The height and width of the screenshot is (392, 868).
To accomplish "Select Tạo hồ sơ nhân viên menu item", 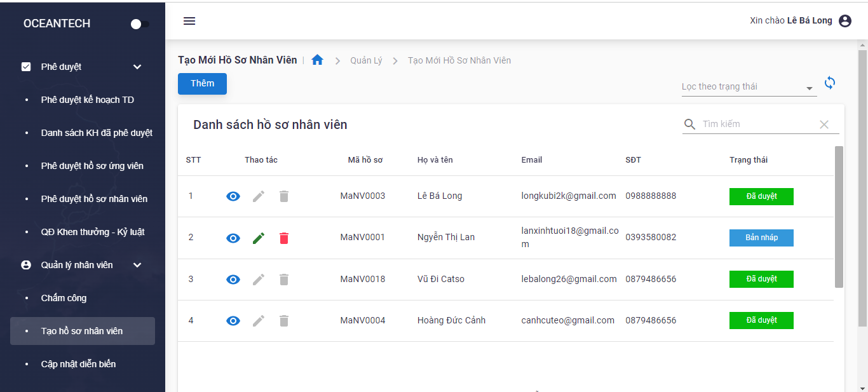I will pyautogui.click(x=83, y=331).
